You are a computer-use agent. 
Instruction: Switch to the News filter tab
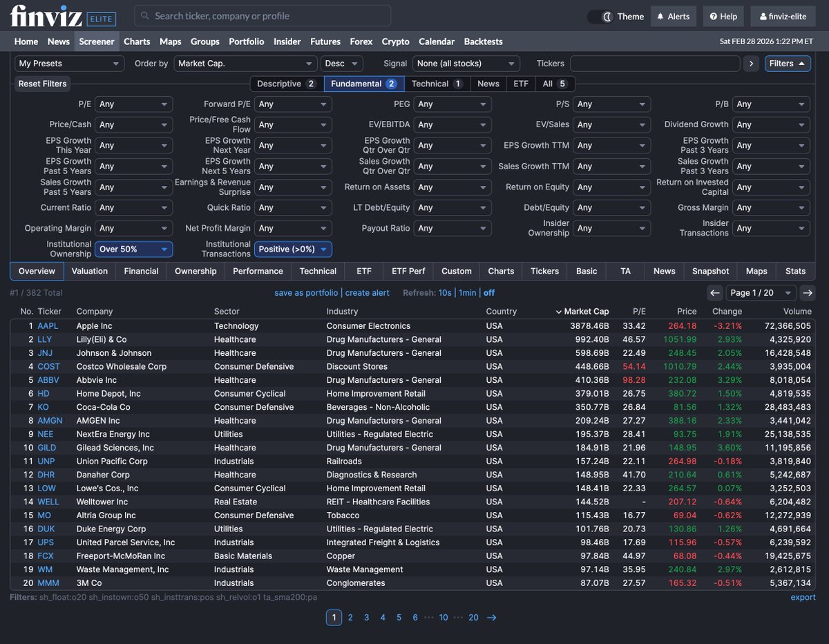tap(488, 84)
